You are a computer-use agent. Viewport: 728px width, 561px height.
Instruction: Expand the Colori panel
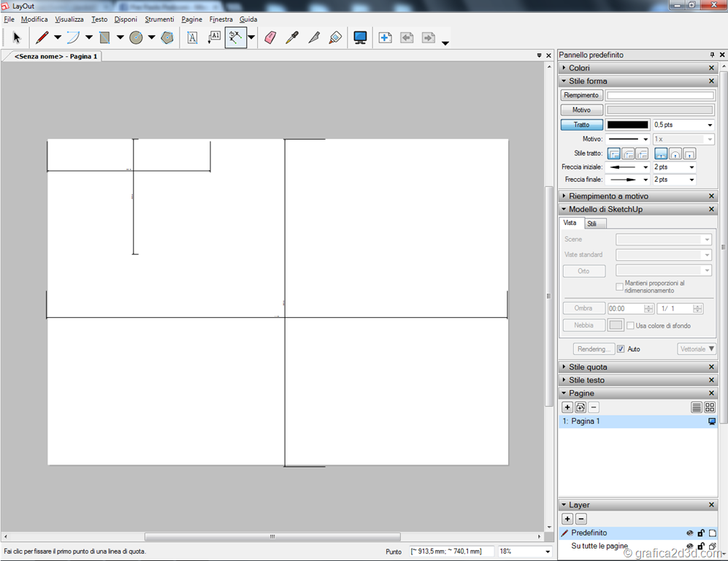[x=579, y=68]
